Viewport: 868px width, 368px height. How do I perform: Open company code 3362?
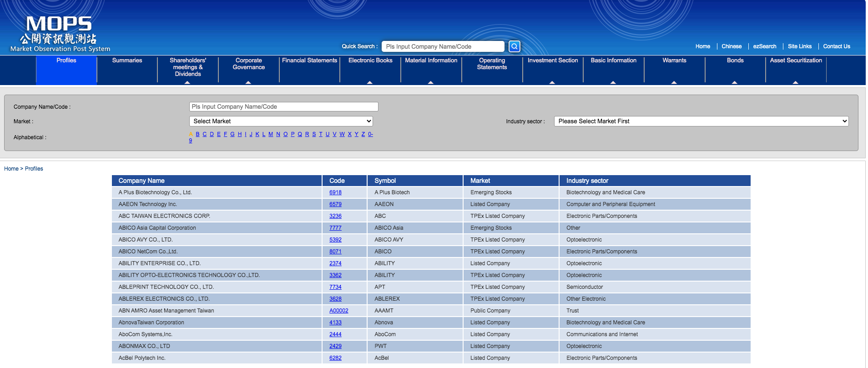point(335,275)
